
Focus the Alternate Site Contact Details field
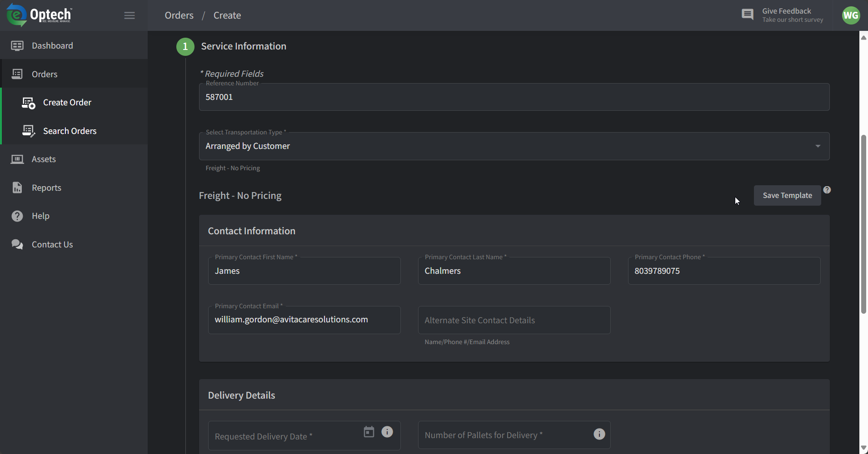coord(514,321)
